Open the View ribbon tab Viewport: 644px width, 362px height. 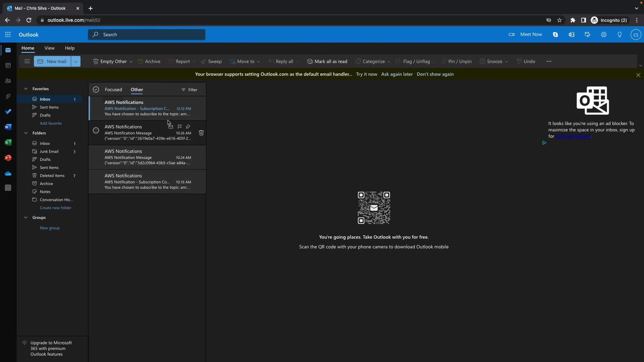click(x=49, y=48)
